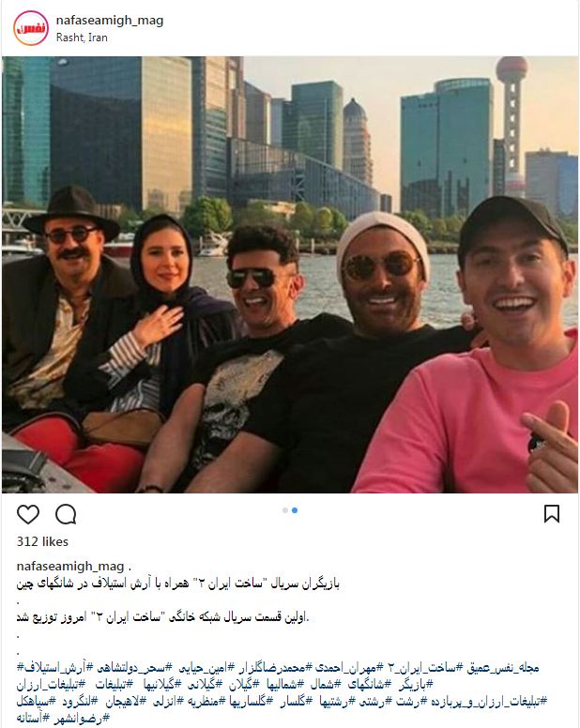Viewport: 580px width, 728px height.
Task: Open the #مهران_احمدی hashtag
Action: click(x=343, y=668)
